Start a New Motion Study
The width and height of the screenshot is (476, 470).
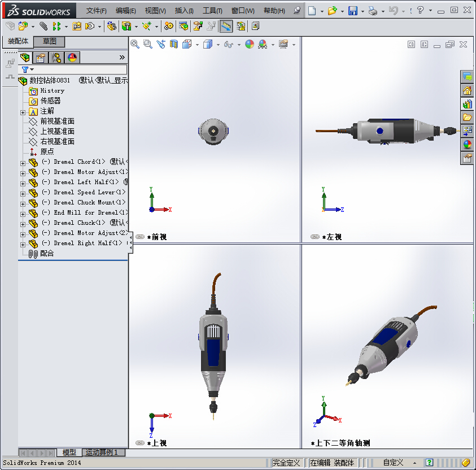169,27
